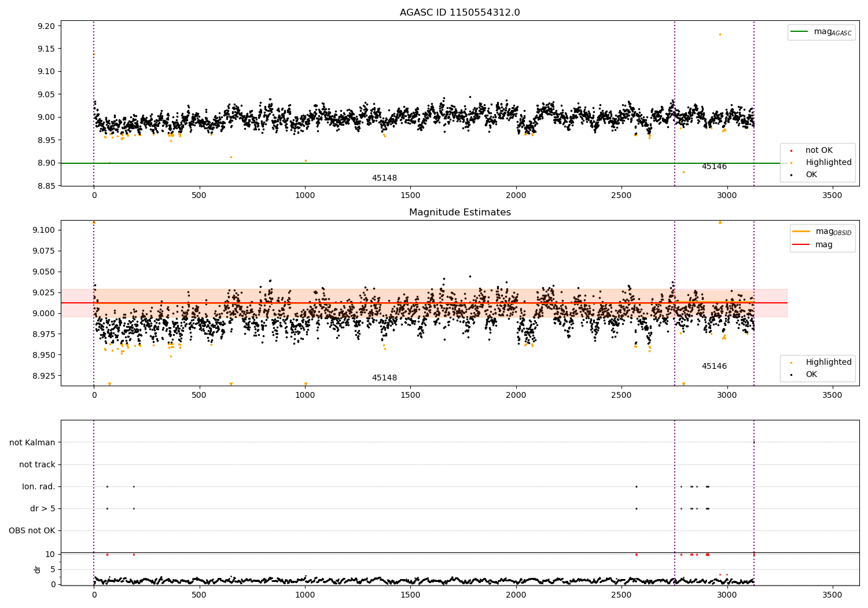Viewport: 868px width, 608px height.
Task: Click the '45148' label in the Magnitude Estimates plot
Action: pos(384,378)
